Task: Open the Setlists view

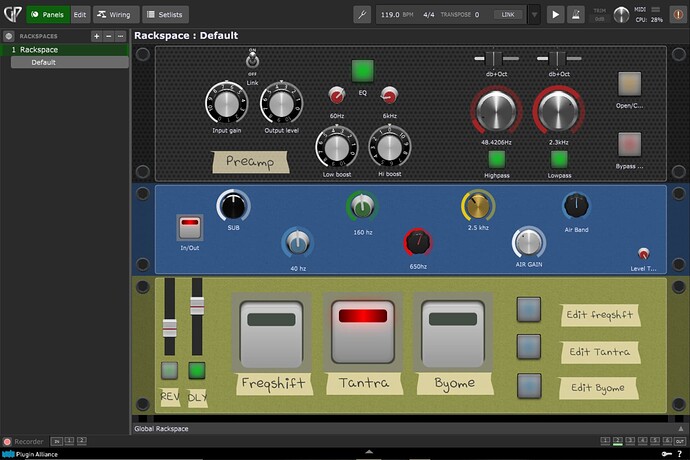Action: coord(165,15)
